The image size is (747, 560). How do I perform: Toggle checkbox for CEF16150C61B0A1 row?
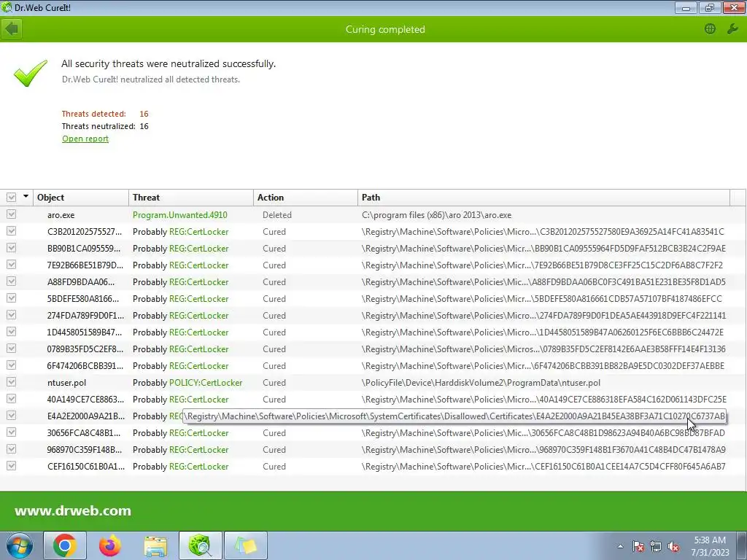pos(12,466)
